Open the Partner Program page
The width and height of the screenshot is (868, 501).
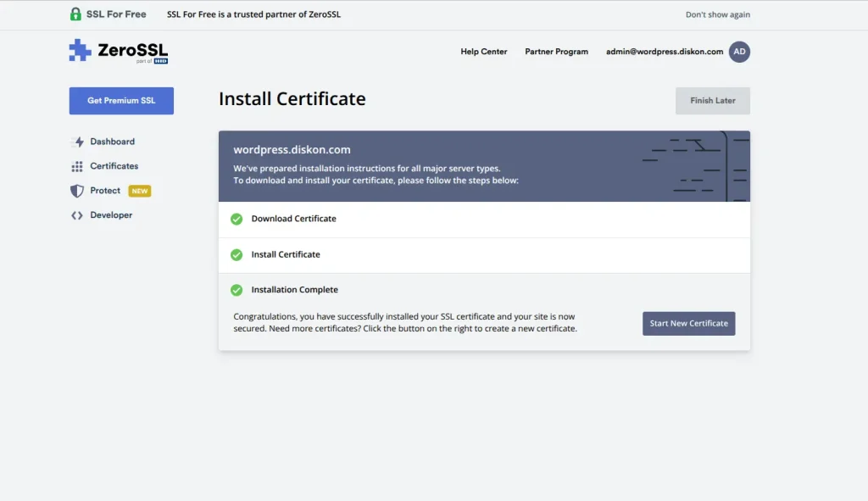point(556,52)
